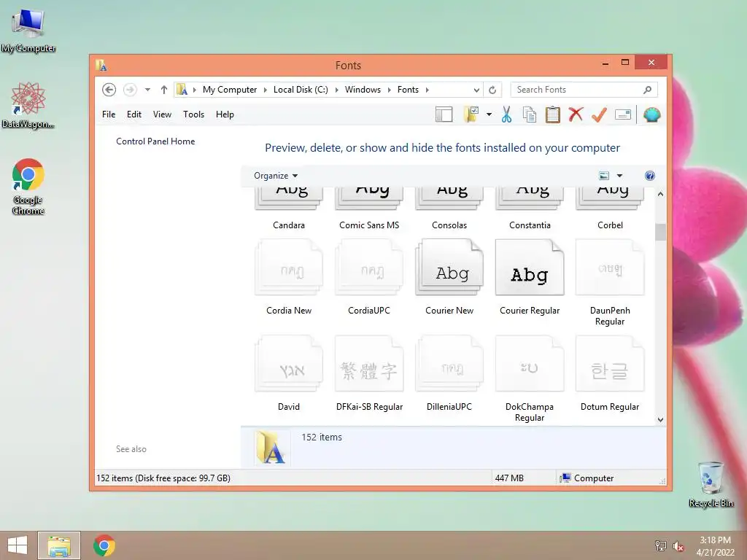The width and height of the screenshot is (747, 560).
Task: Toggle the preview pane layout icon
Action: click(x=444, y=114)
